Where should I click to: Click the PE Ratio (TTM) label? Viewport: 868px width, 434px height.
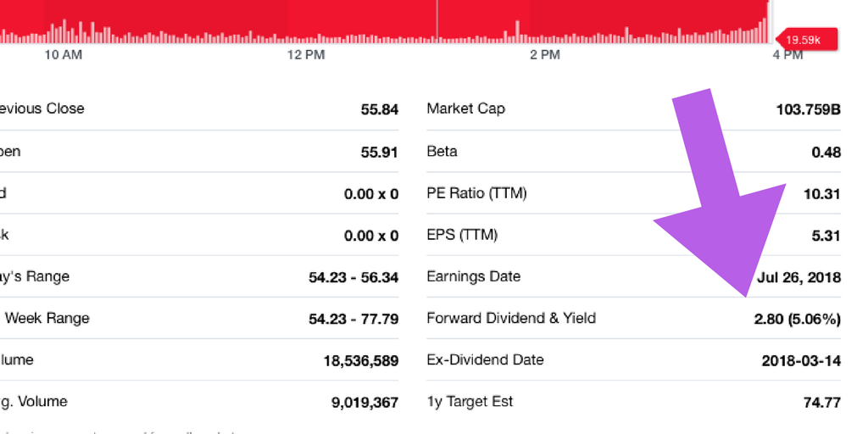[x=476, y=194]
